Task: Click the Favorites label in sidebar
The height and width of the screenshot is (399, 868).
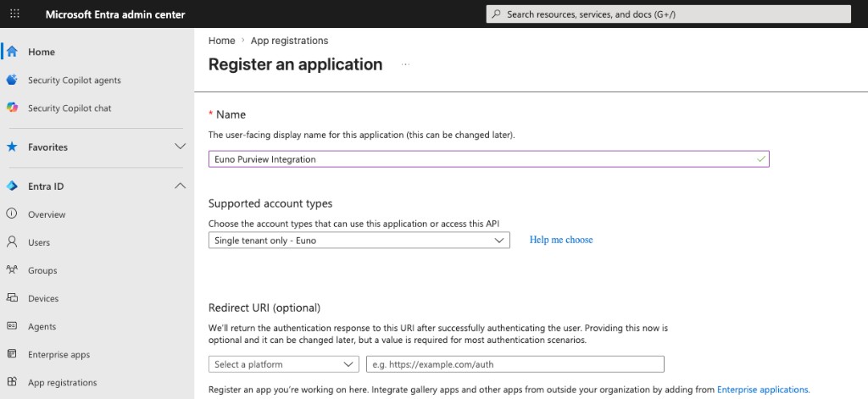Action: click(x=47, y=147)
